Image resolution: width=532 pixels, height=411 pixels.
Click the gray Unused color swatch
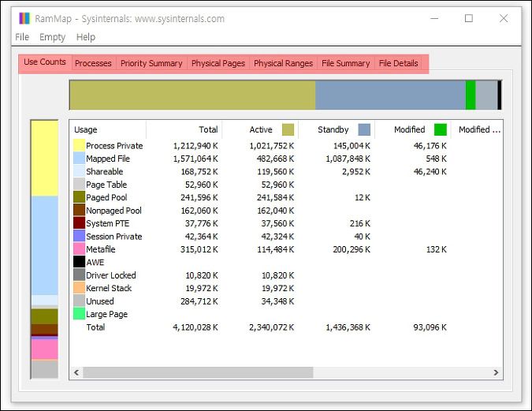(x=79, y=301)
